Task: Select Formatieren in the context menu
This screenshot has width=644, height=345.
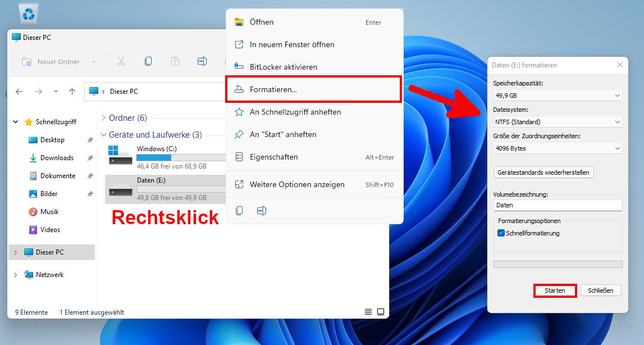Action: coord(313,89)
